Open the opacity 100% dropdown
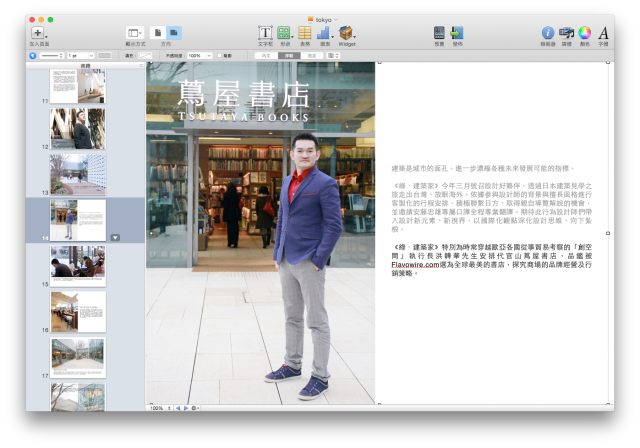 pos(200,55)
